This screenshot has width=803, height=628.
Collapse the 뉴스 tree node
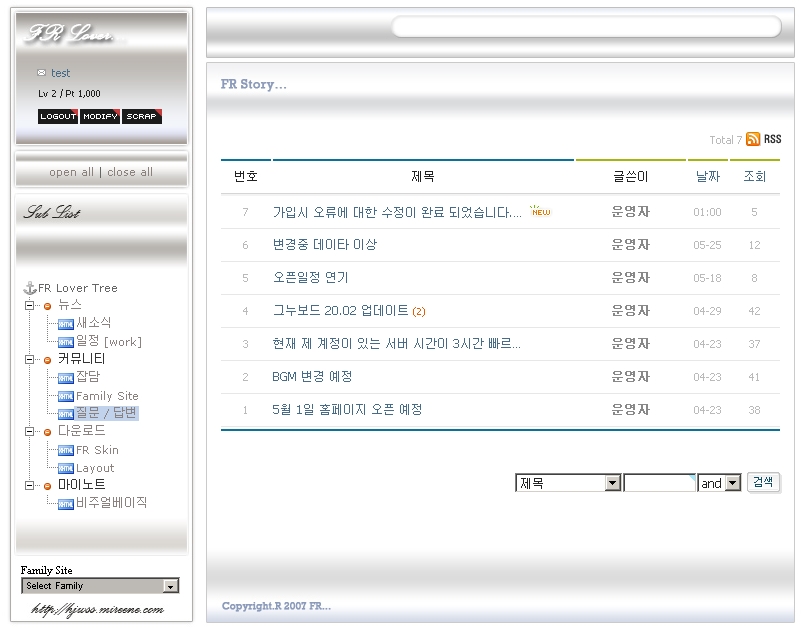click(30, 306)
